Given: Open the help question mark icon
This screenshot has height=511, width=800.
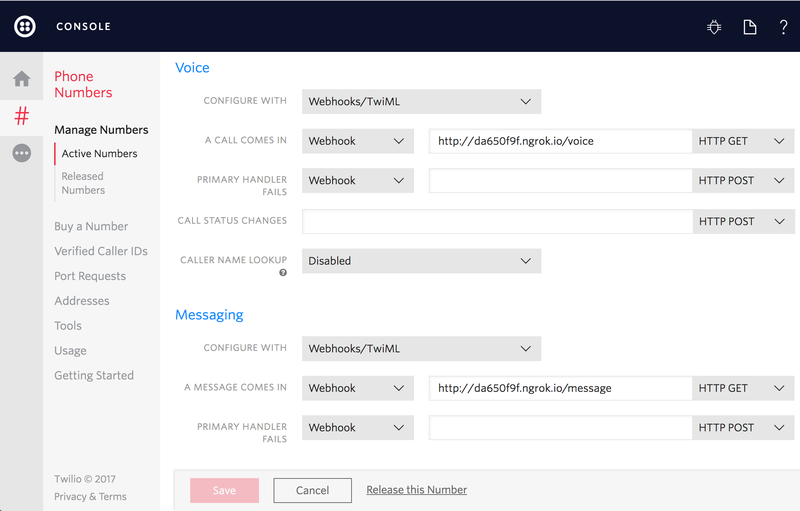Looking at the screenshot, I should pyautogui.click(x=783, y=27).
